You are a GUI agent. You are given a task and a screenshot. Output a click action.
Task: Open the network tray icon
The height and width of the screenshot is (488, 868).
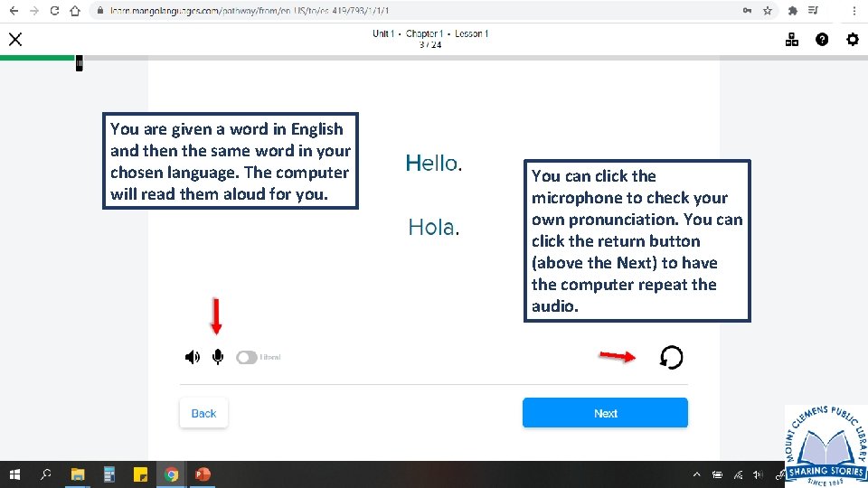pyautogui.click(x=738, y=474)
